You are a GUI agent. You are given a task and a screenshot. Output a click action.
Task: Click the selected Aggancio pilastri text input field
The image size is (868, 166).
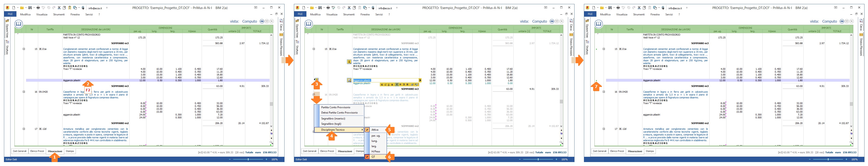(x=384, y=80)
